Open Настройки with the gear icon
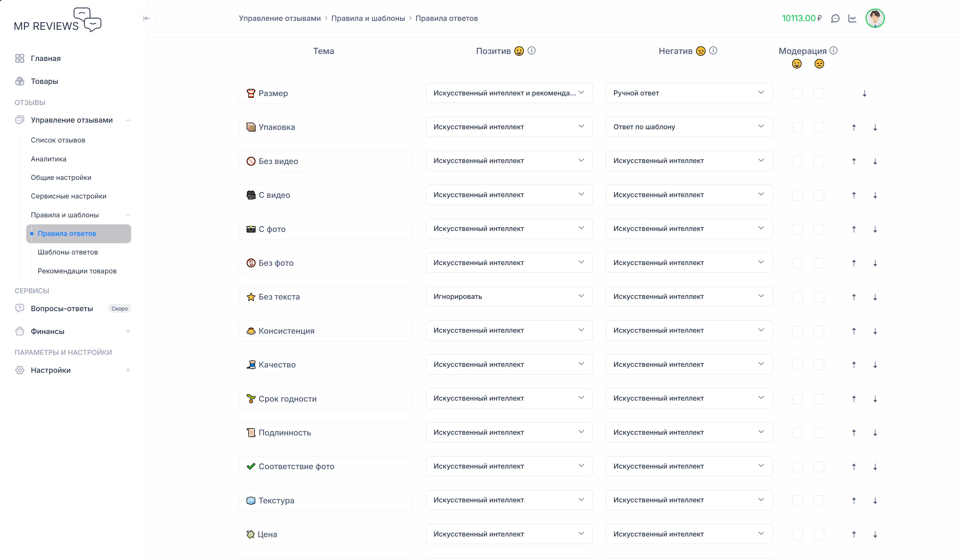The height and width of the screenshot is (560, 961). click(x=20, y=370)
